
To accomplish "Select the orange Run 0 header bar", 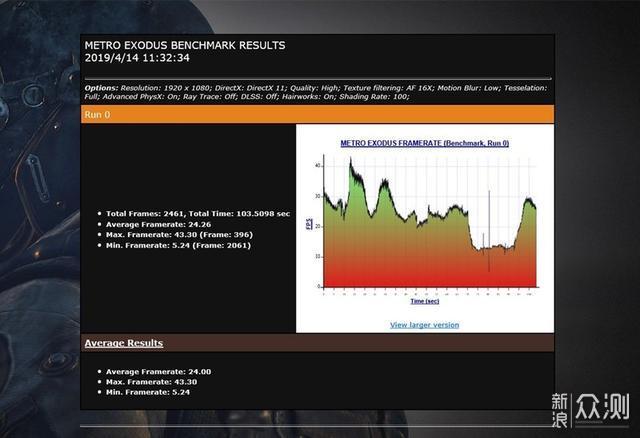I will point(315,114).
